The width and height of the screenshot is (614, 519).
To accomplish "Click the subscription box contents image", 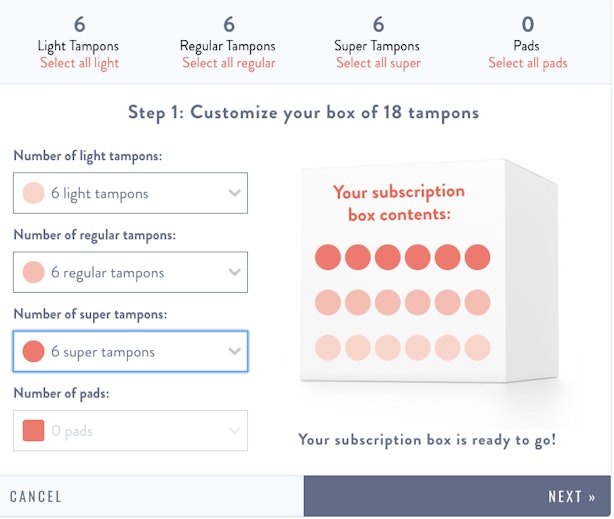I will point(429,270).
